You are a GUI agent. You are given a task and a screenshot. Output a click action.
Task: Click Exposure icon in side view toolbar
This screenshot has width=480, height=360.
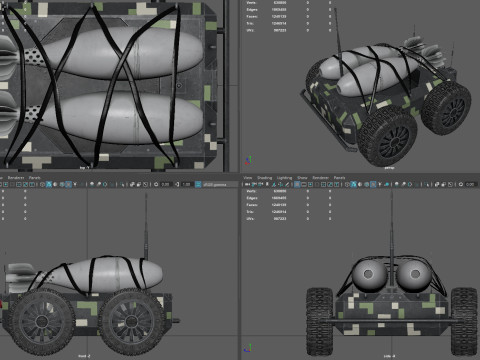461,184
